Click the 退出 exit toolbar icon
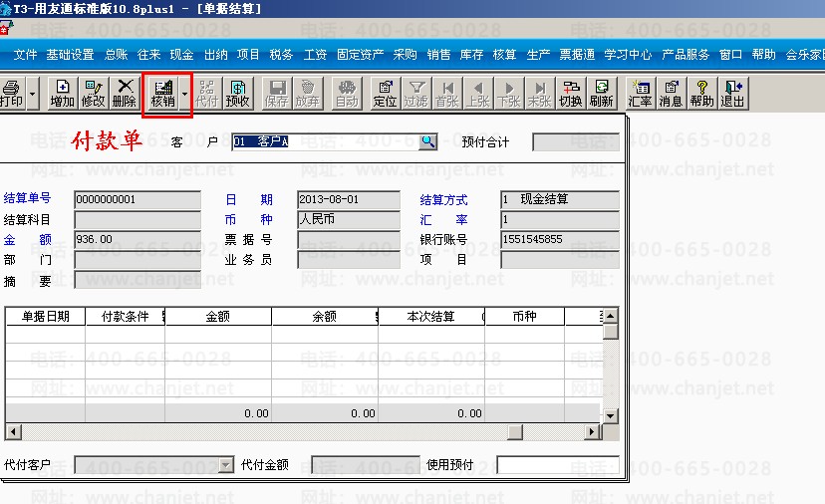This screenshot has width=825, height=504. tap(733, 94)
